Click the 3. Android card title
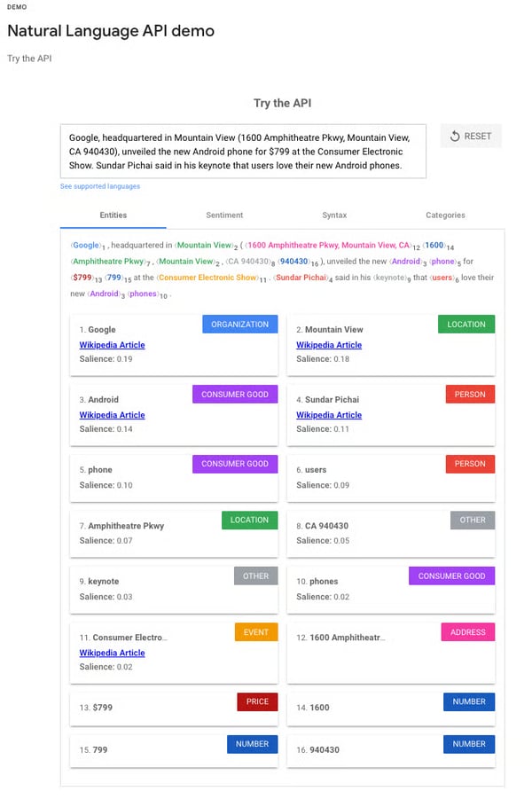Viewport: 532px width, 799px height. (x=98, y=399)
